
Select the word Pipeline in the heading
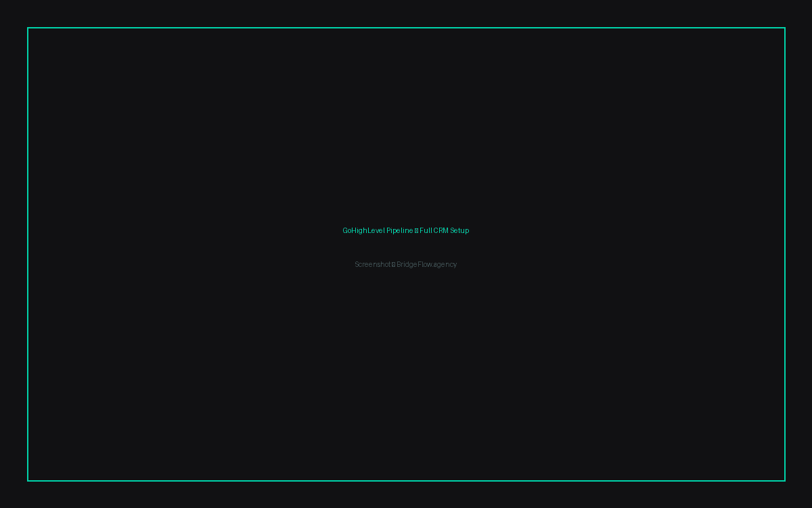pyautogui.click(x=401, y=230)
